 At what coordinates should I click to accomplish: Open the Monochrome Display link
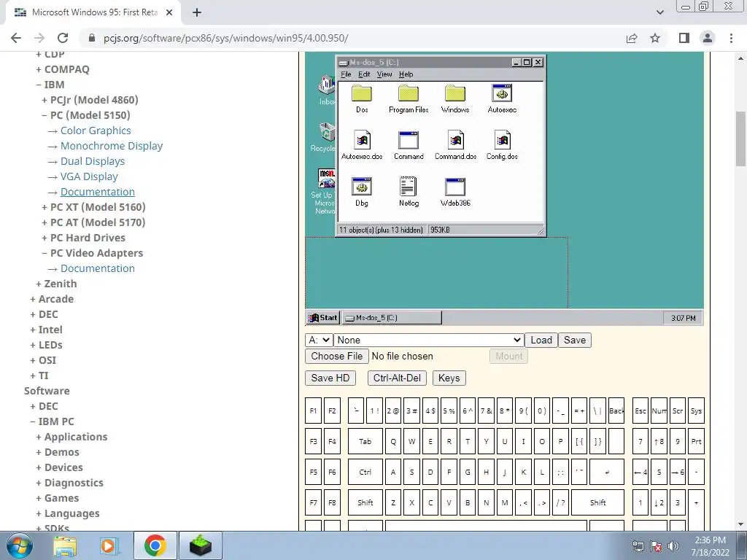pyautogui.click(x=112, y=146)
